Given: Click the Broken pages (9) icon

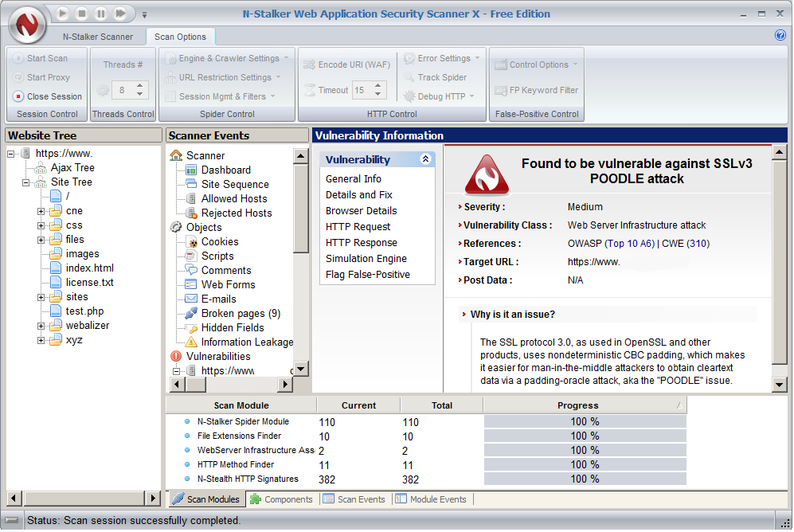Looking at the screenshot, I should click(191, 313).
